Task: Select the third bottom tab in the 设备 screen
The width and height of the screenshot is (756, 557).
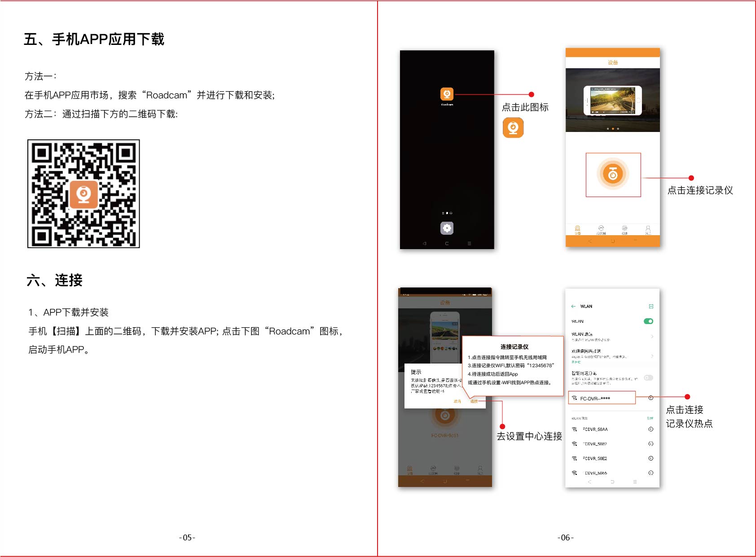Action: point(624,230)
